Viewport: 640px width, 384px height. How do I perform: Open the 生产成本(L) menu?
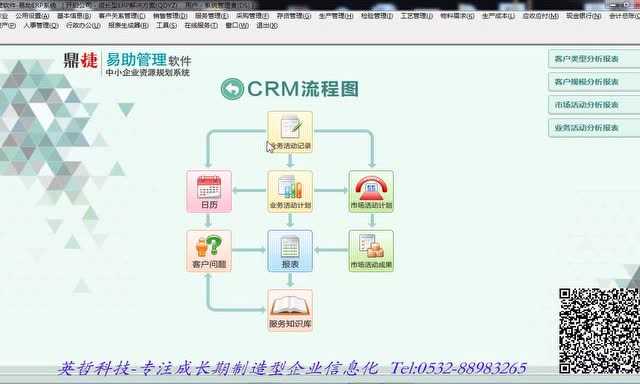point(498,16)
